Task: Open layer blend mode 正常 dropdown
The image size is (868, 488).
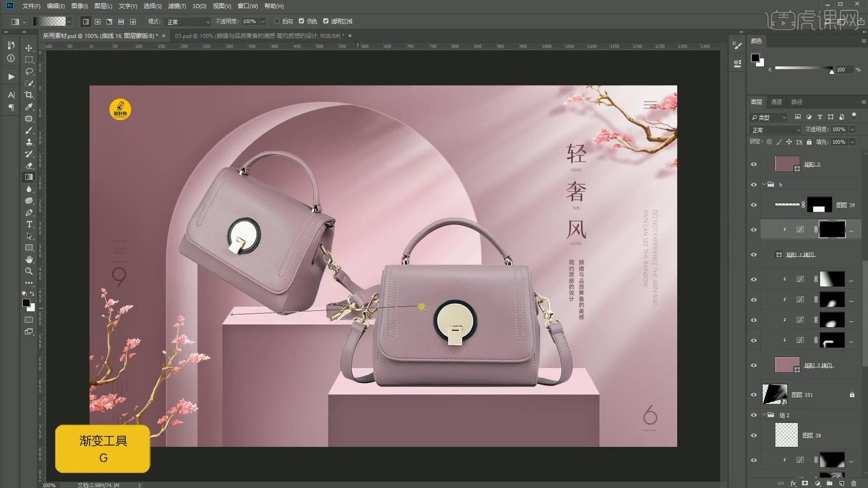Action: (x=776, y=130)
